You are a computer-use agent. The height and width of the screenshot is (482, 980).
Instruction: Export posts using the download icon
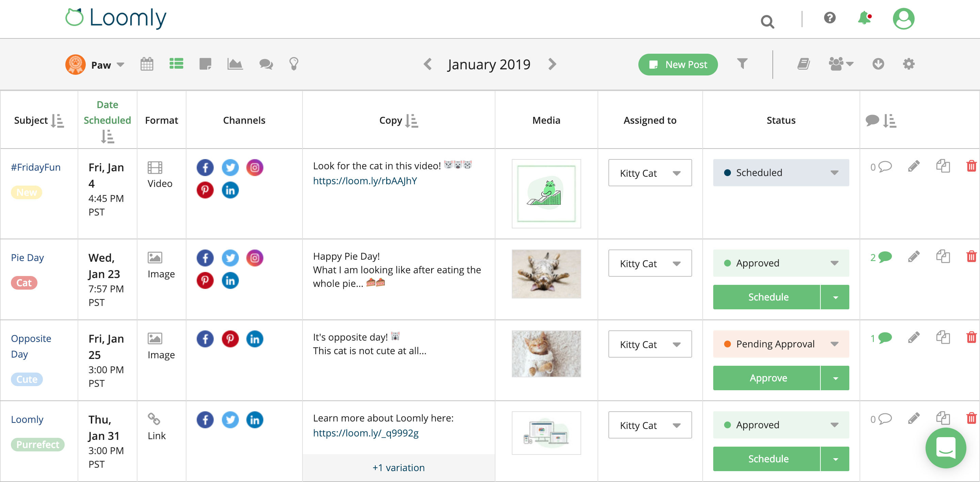(878, 64)
